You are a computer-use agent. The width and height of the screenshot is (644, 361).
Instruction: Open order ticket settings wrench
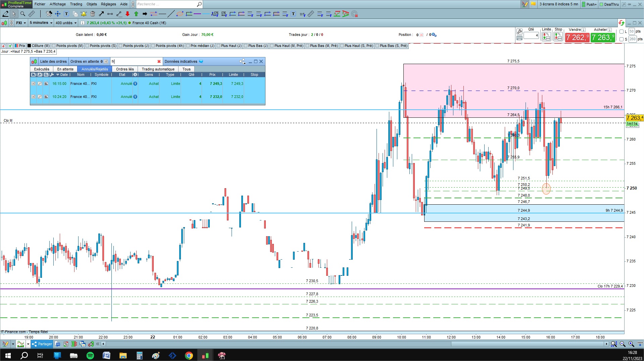[519, 32]
